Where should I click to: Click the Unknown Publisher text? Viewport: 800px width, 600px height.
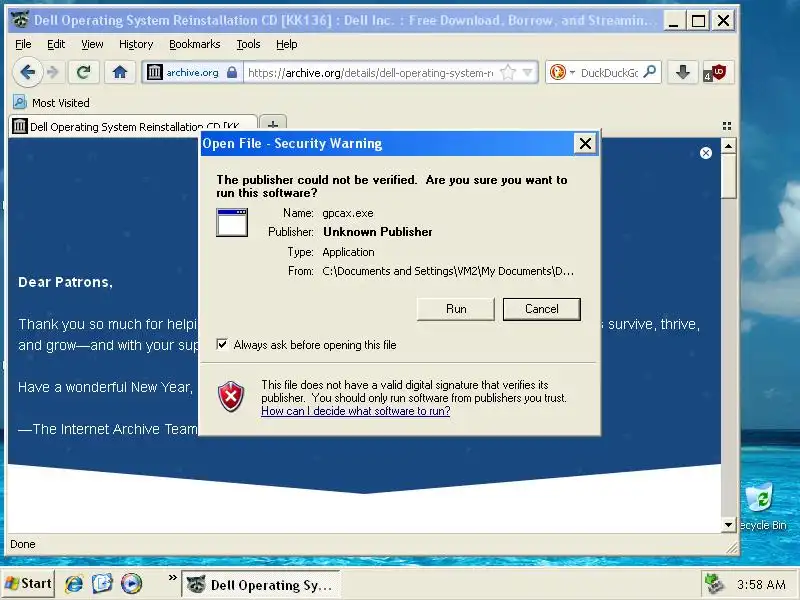point(378,232)
